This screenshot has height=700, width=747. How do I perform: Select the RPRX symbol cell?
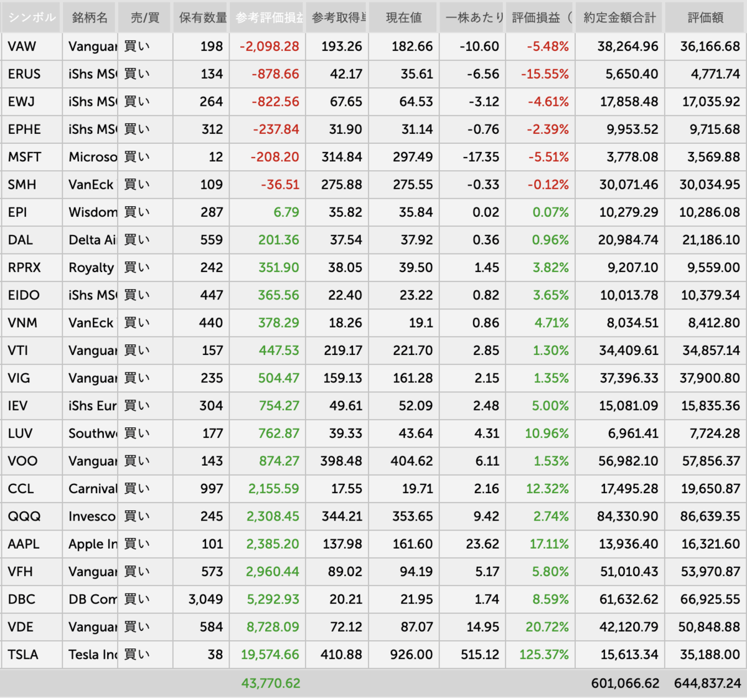[31, 268]
